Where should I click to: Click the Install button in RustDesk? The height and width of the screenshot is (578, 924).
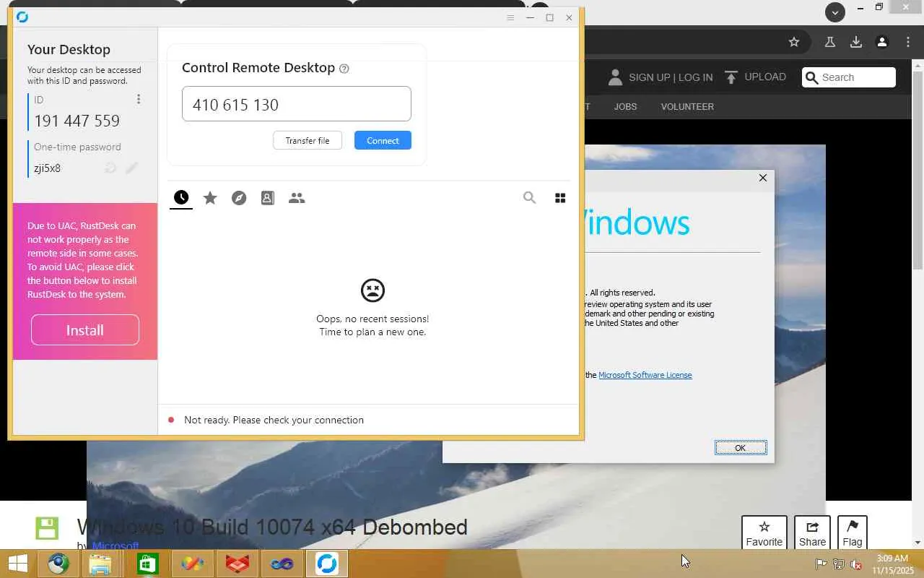tap(85, 330)
